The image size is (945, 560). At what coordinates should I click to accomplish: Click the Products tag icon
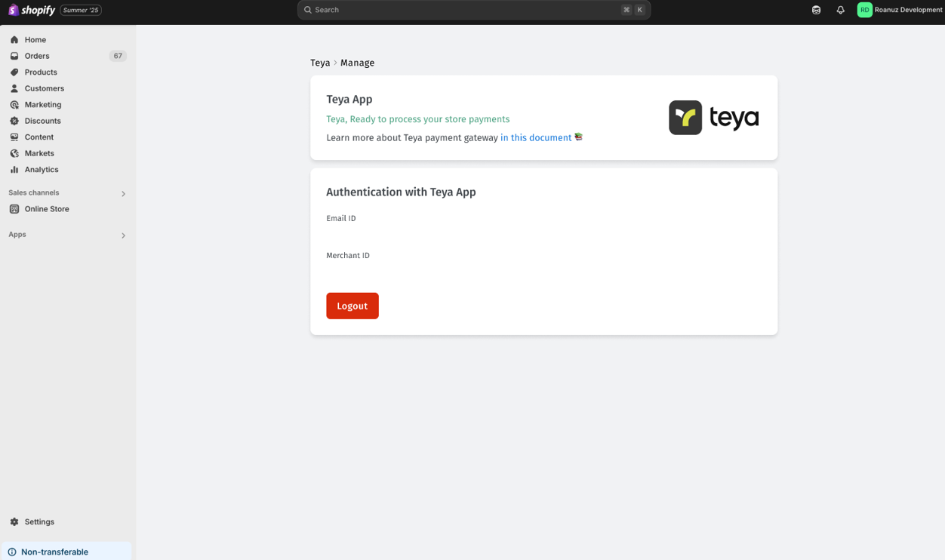coord(14,72)
